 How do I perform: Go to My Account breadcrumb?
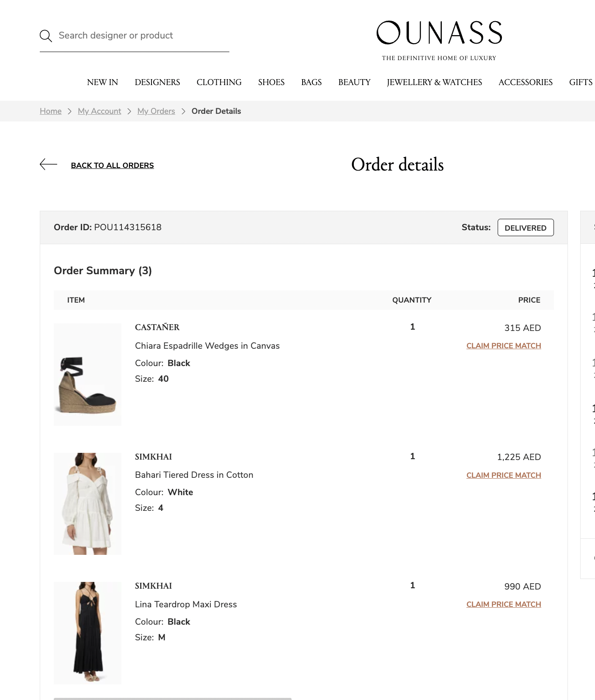click(99, 111)
